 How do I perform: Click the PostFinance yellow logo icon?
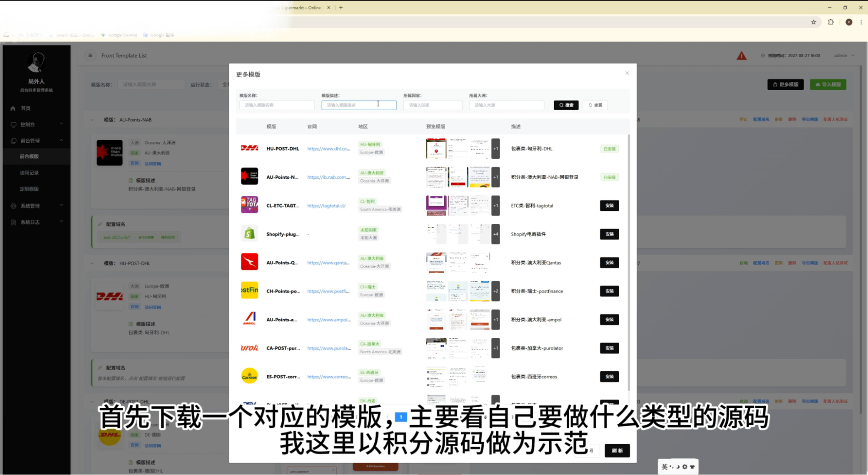pos(249,290)
